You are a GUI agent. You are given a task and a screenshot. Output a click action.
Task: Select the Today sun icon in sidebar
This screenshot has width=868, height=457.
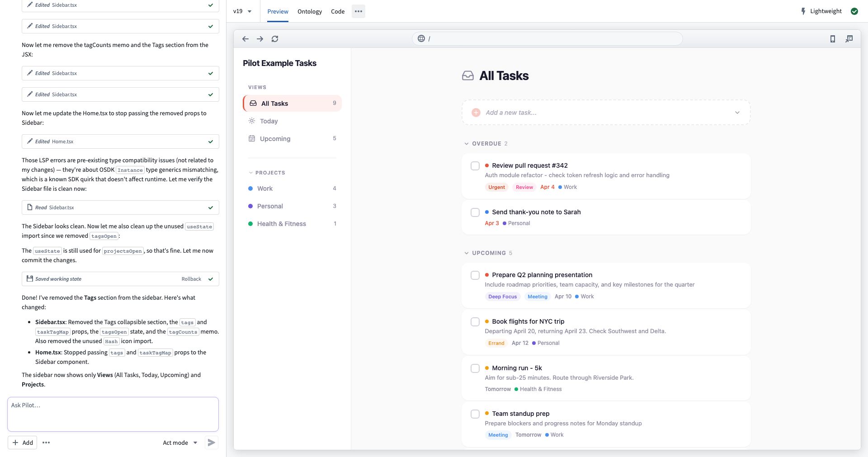(x=252, y=121)
